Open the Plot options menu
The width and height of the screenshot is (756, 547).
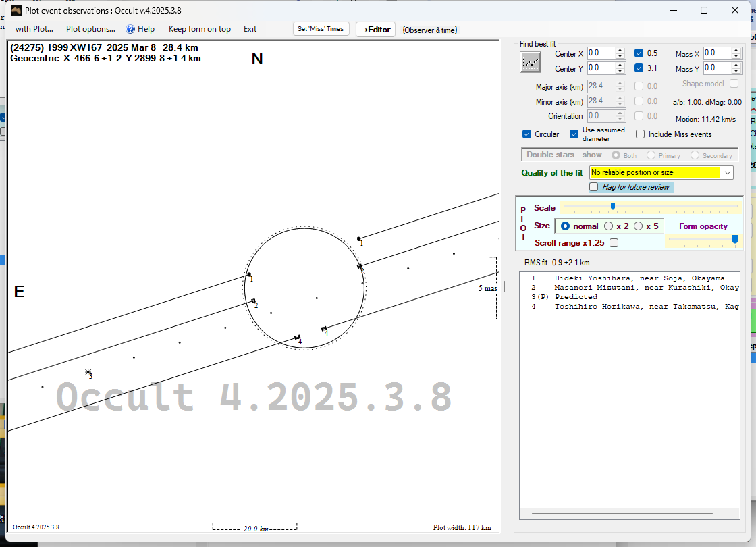pyautogui.click(x=90, y=29)
